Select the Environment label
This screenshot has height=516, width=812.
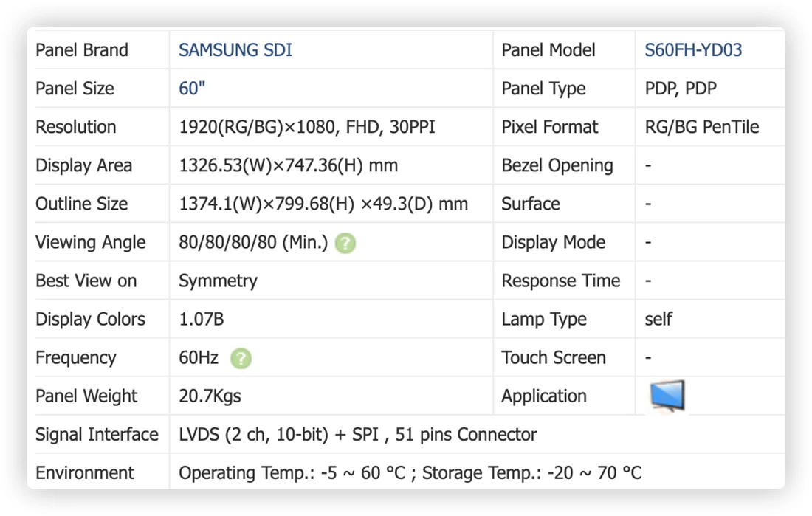coord(85,473)
